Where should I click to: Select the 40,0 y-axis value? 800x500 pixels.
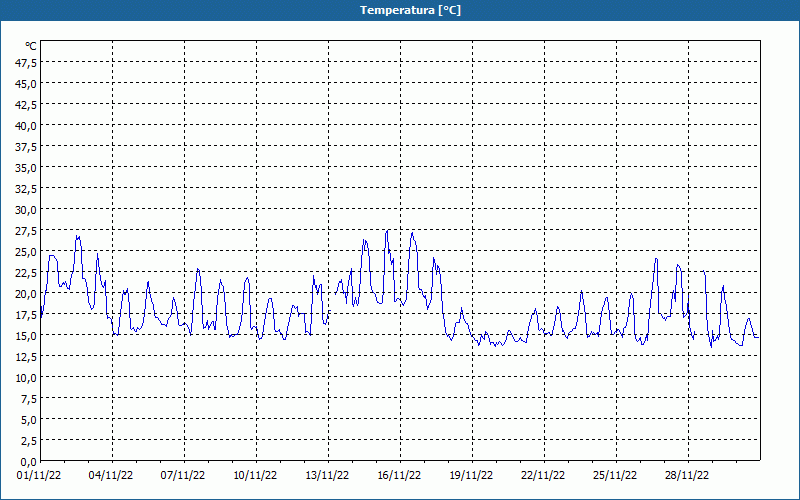tap(26, 126)
